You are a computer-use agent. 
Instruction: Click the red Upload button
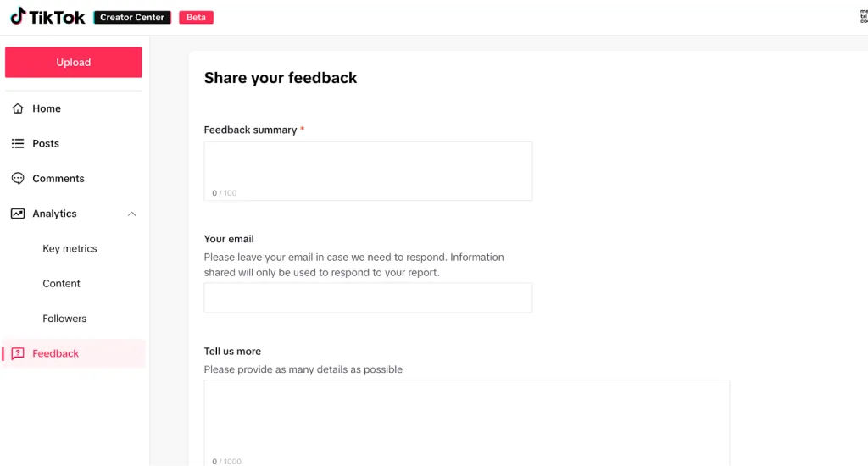74,62
